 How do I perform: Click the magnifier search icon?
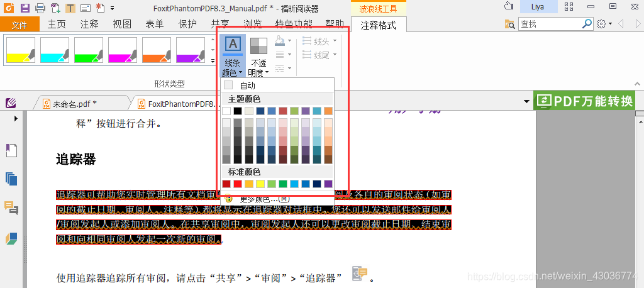click(587, 24)
